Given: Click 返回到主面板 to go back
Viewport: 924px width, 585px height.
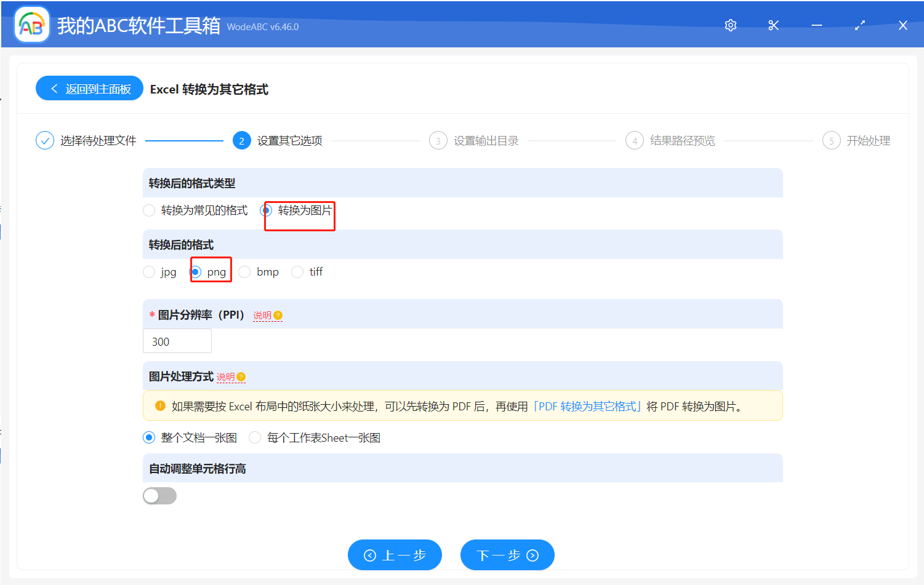Looking at the screenshot, I should pos(89,88).
